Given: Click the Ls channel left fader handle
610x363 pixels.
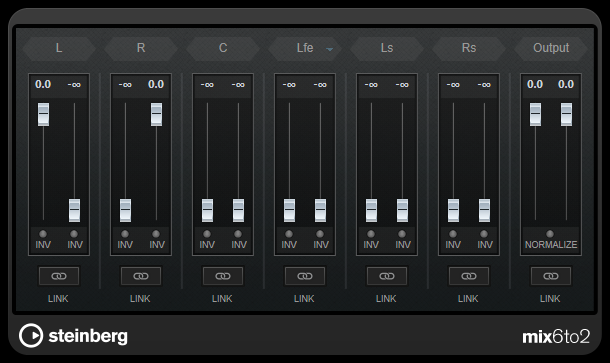Looking at the screenshot, I should click(x=372, y=210).
